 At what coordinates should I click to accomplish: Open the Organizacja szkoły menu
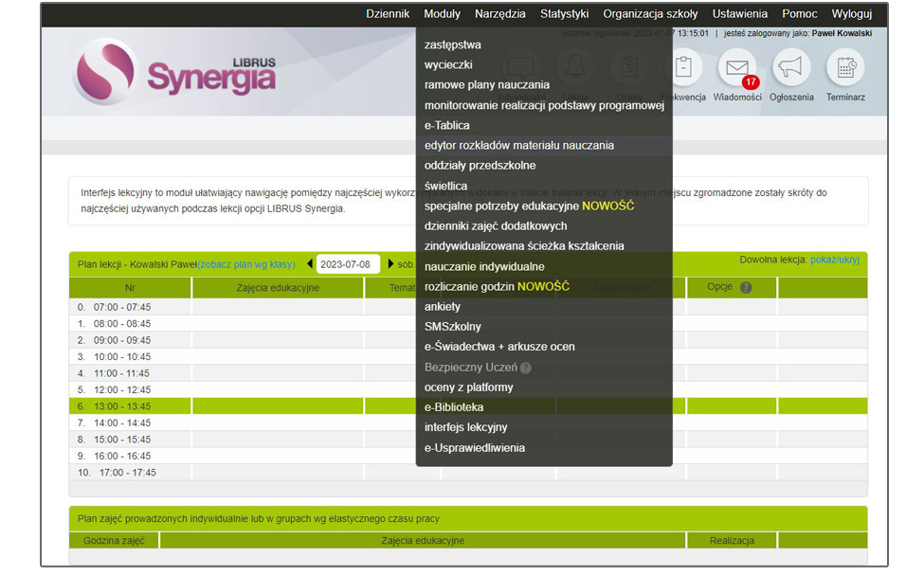click(x=650, y=13)
